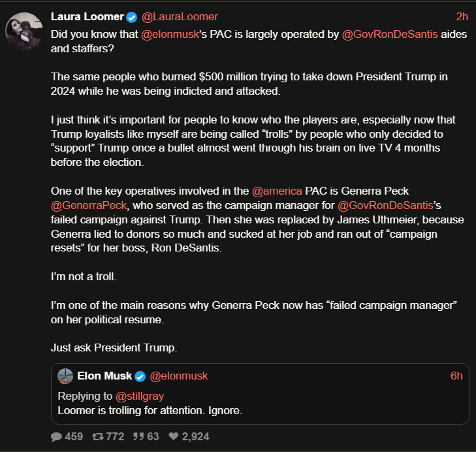Visit the @LauraLoomer handle in the header
476x452 pixels.
point(179,17)
